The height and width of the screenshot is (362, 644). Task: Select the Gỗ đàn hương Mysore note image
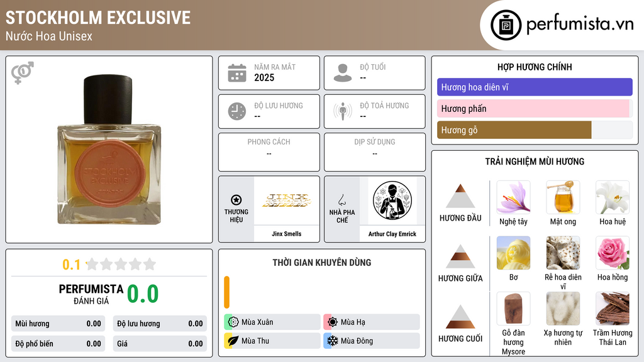click(513, 309)
